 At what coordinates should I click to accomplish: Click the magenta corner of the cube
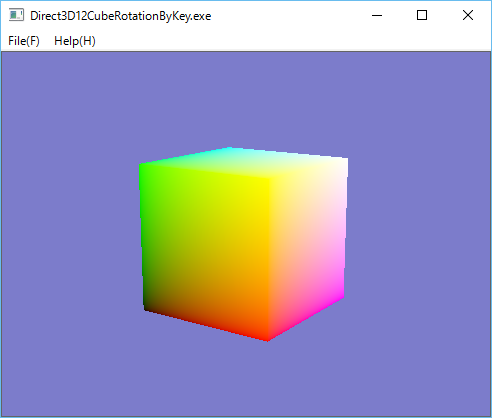tap(342, 295)
